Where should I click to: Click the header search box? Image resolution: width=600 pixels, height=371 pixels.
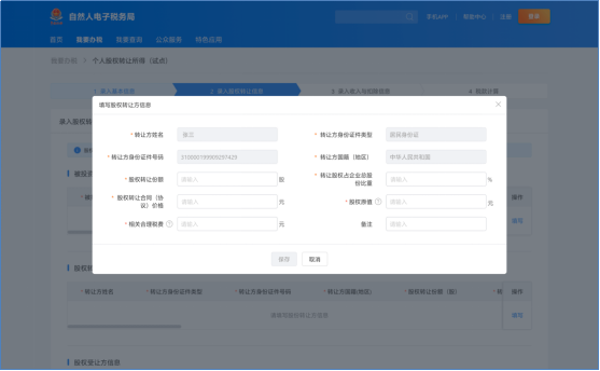[376, 17]
